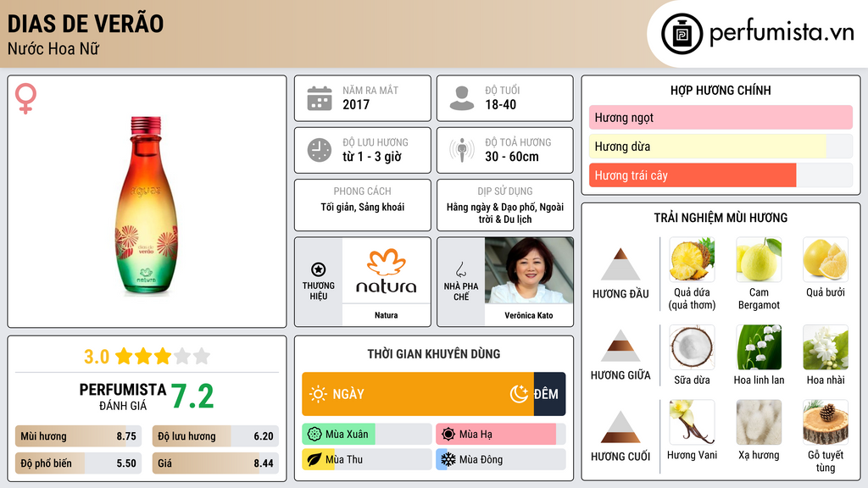868x488 pixels.
Task: Click the sun icon for Mùa Hạ
Action: (448, 435)
